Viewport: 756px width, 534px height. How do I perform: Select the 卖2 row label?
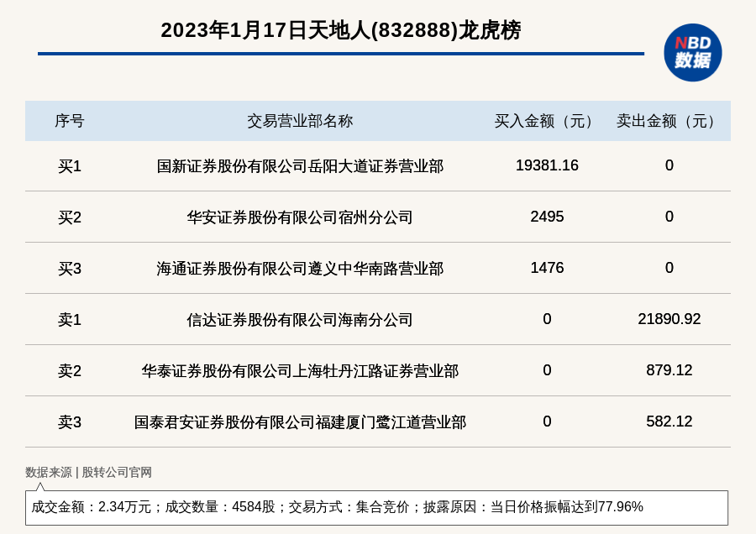[70, 371]
